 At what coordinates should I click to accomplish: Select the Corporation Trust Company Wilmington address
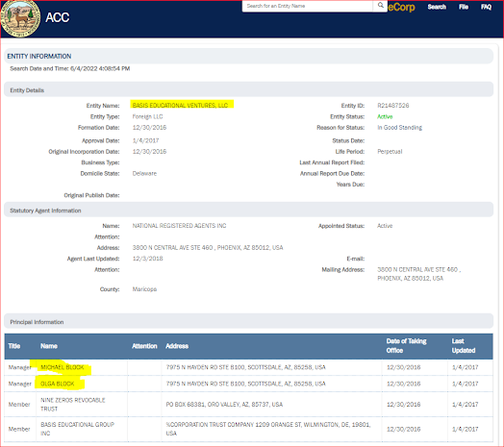[268, 429]
